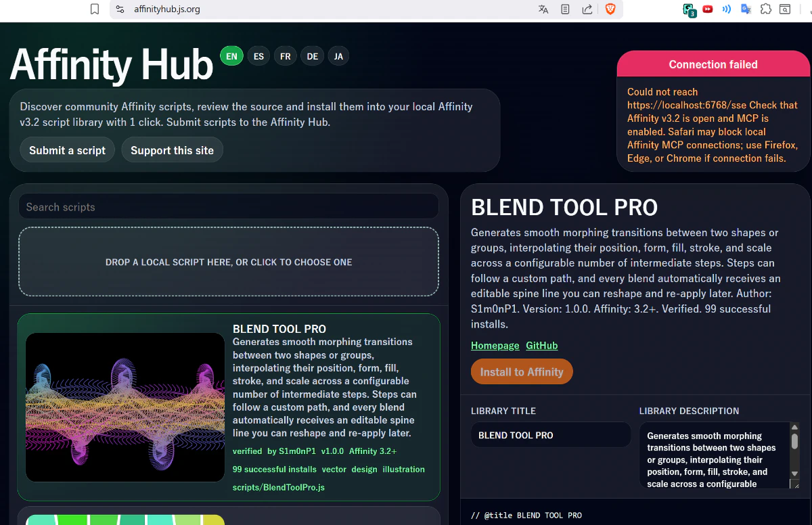Open the green extension with badge 3
This screenshot has height=525, width=812.
coord(689,10)
